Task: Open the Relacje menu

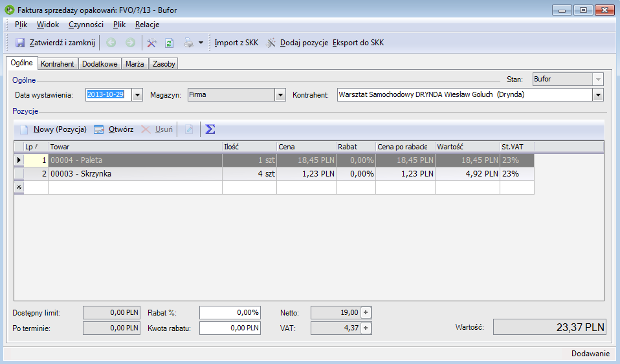Action: point(147,25)
